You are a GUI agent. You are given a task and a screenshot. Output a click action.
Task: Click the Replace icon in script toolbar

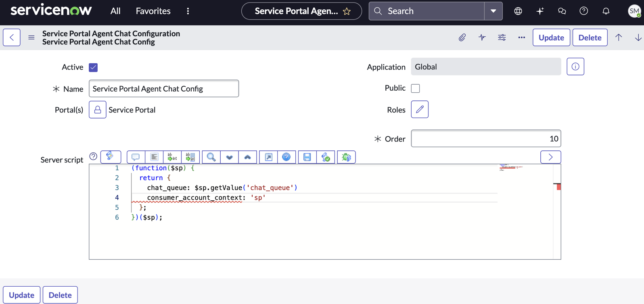click(x=172, y=157)
